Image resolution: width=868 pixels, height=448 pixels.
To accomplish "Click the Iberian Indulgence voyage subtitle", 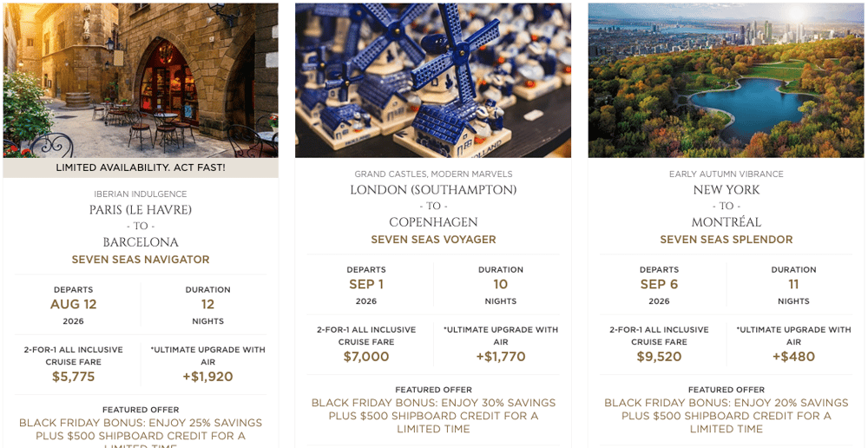I will click(x=141, y=194).
